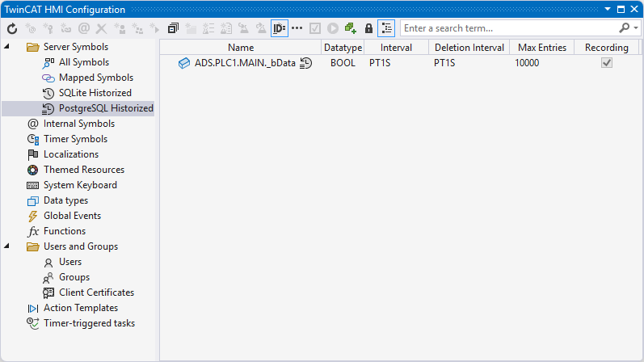Toggle the ID display toolbar button
Viewport: 644px width, 362px height.
[x=280, y=28]
